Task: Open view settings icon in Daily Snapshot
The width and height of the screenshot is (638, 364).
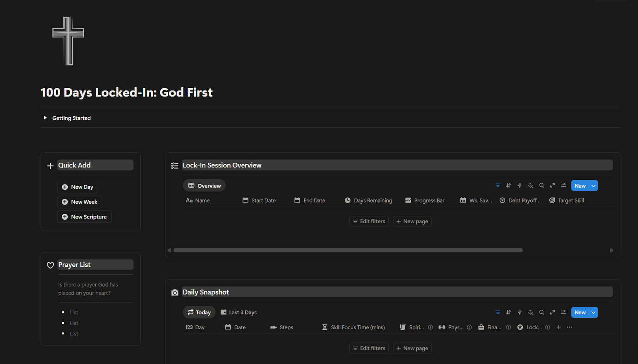Action: pos(563,312)
